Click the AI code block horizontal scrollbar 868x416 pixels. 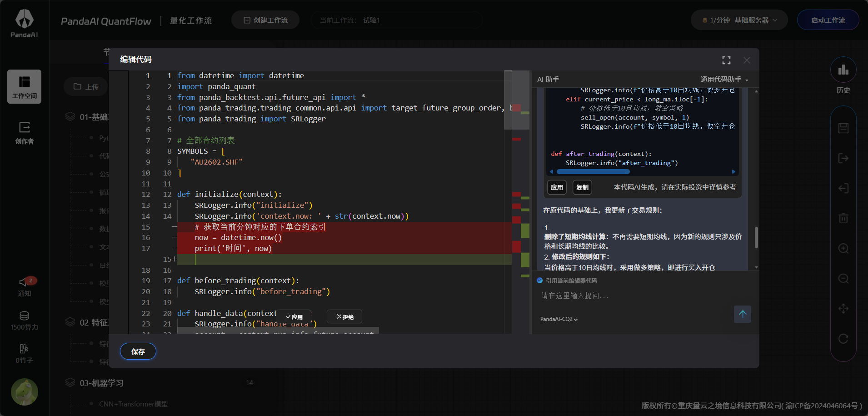click(x=593, y=172)
